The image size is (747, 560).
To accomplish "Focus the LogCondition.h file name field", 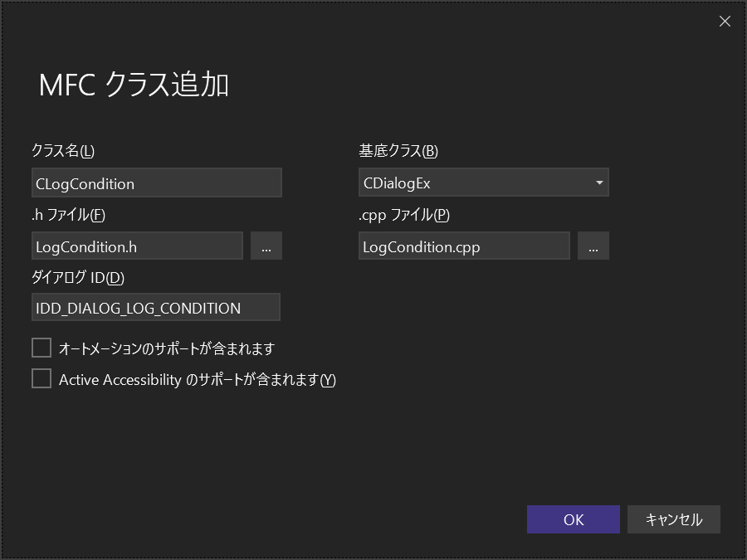I will (x=137, y=246).
